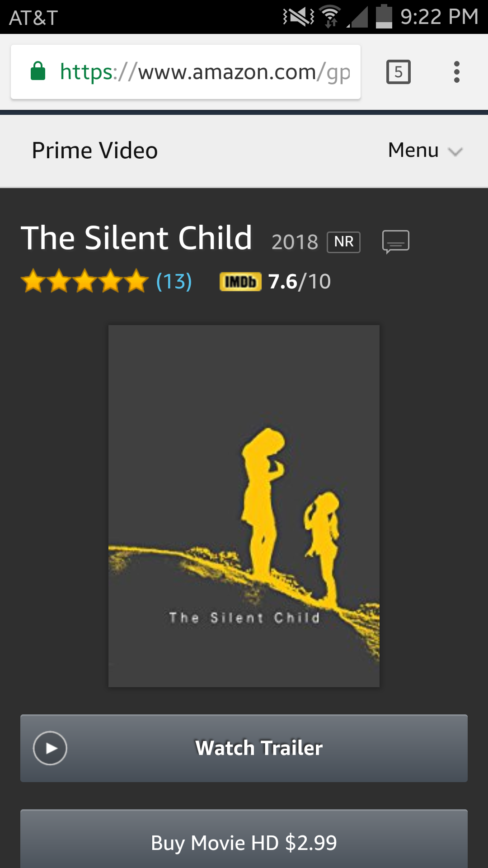Tap the NR rating badge

click(343, 242)
